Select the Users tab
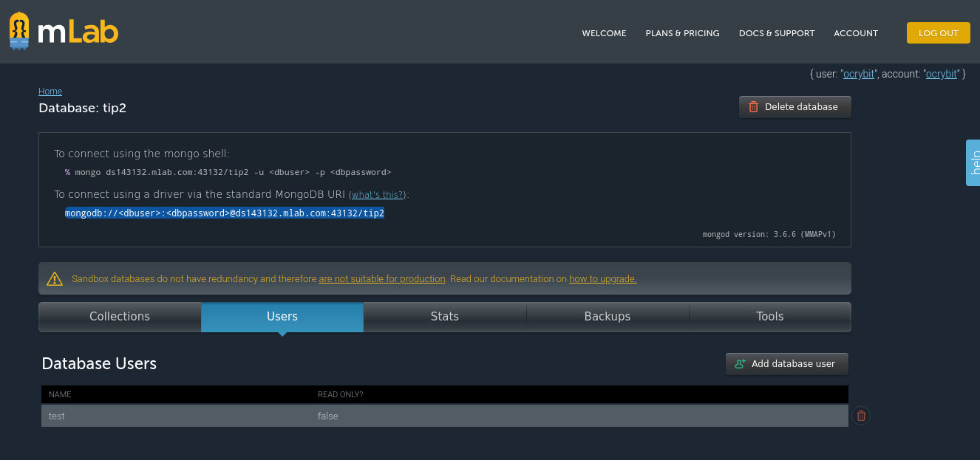 coord(282,317)
